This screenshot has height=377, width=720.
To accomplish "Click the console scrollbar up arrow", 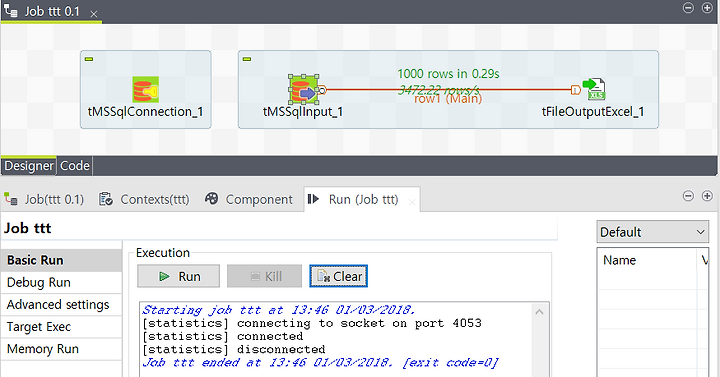I will pos(540,312).
